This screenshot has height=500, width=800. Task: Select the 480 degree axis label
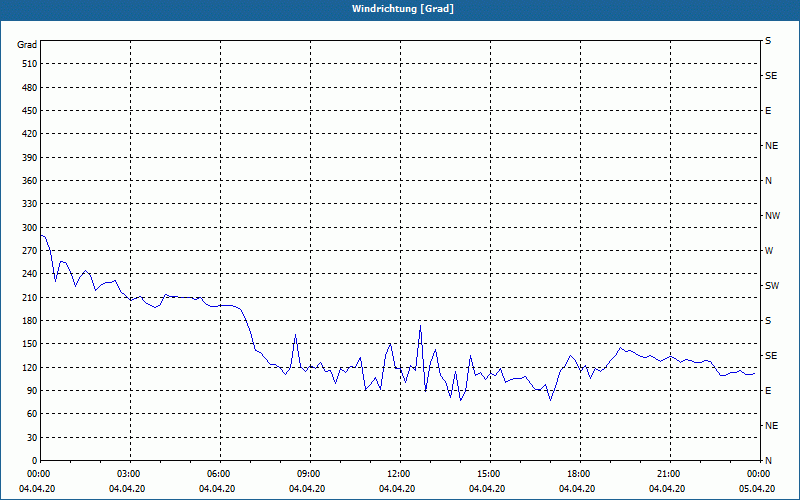[30, 88]
